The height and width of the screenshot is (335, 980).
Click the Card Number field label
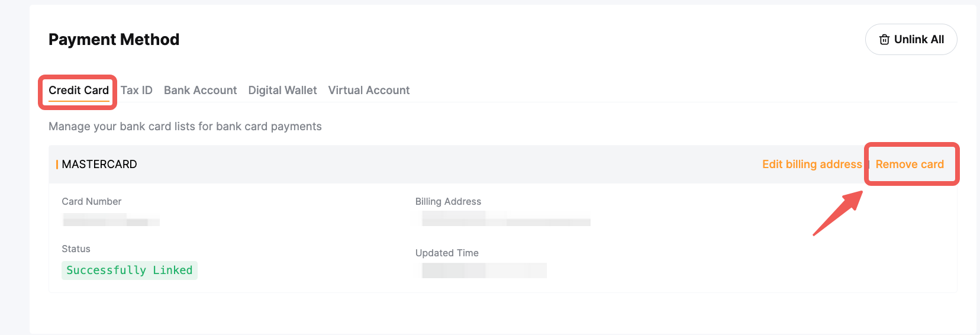92,202
